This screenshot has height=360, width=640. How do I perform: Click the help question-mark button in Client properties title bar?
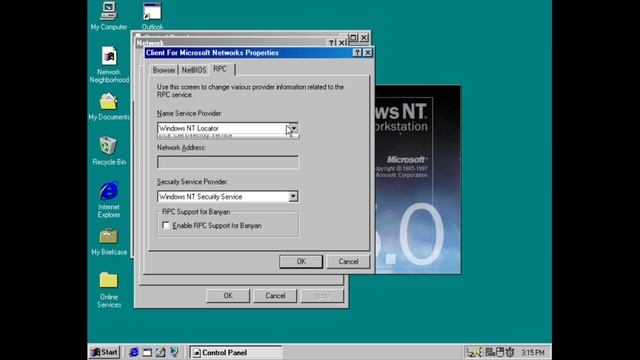(357, 53)
